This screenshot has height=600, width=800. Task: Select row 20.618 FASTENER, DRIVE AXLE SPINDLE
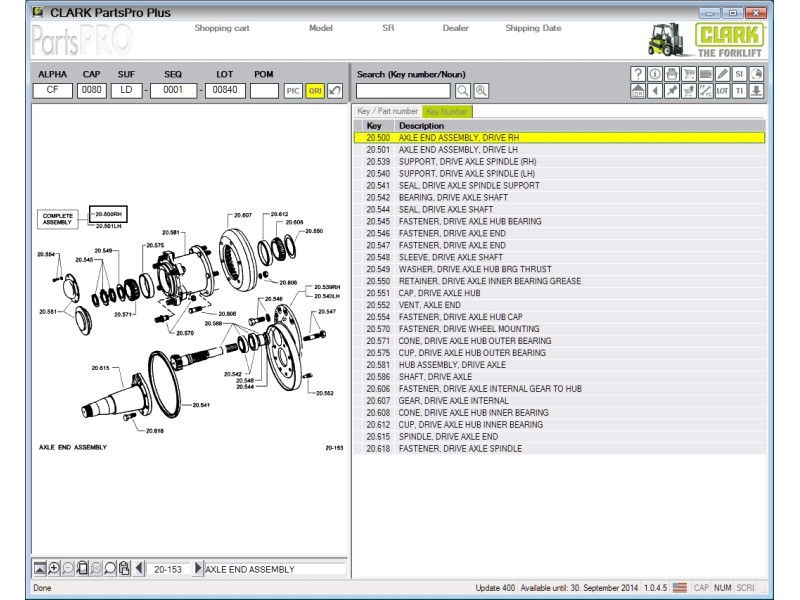pos(559,448)
